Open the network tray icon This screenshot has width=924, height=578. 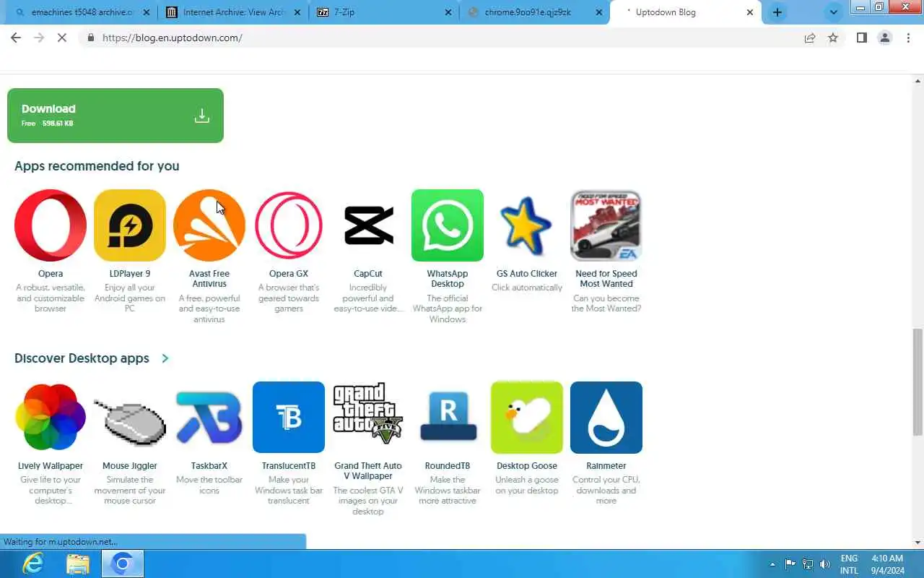point(808,564)
